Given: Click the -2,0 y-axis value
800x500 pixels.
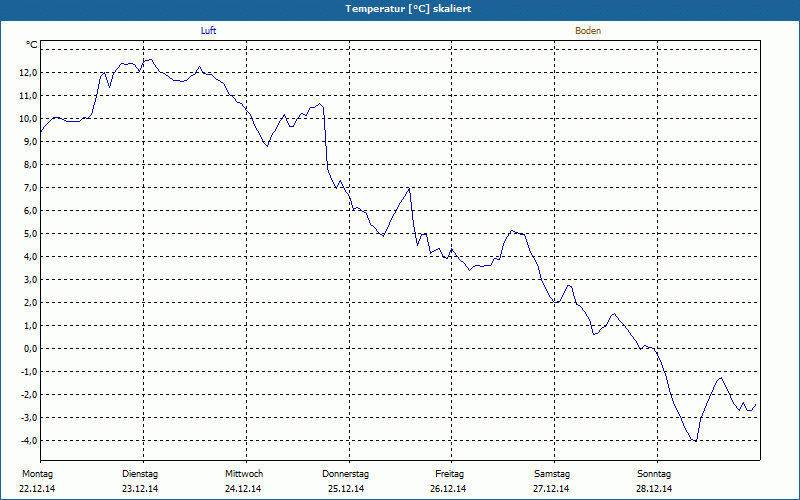Looking at the screenshot, I should pos(29,394).
